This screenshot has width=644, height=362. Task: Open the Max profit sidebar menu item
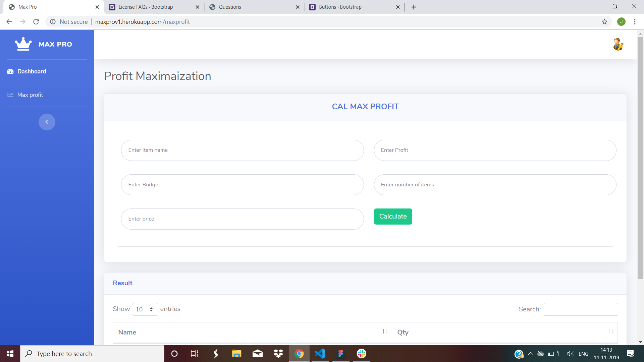[x=30, y=95]
